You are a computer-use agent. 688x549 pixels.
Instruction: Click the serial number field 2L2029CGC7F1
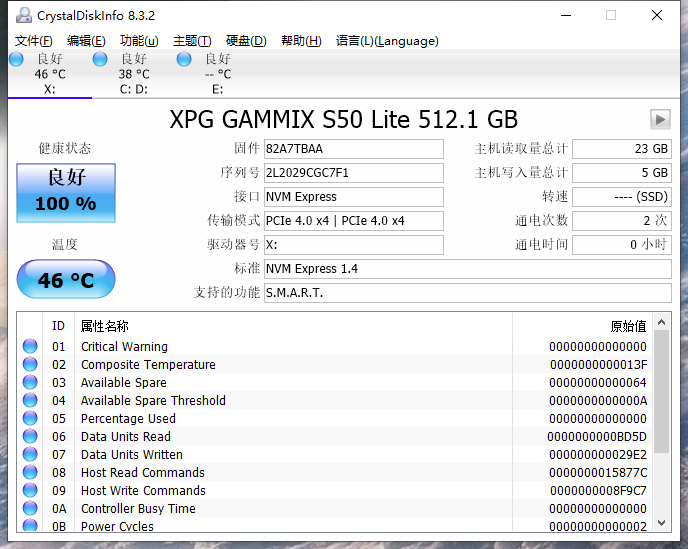click(x=354, y=173)
